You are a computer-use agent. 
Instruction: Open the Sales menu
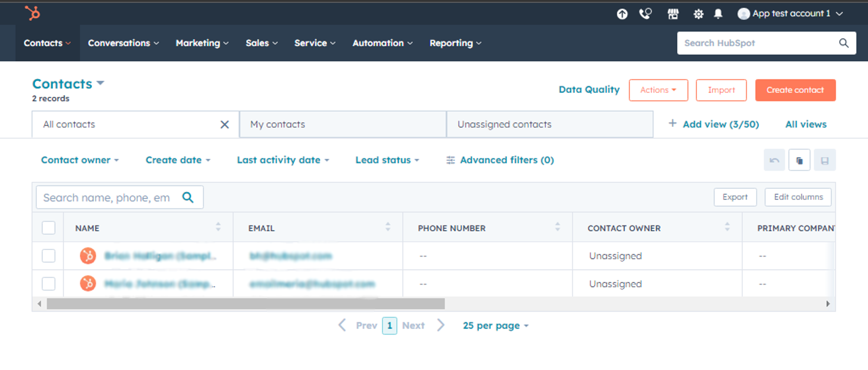262,43
